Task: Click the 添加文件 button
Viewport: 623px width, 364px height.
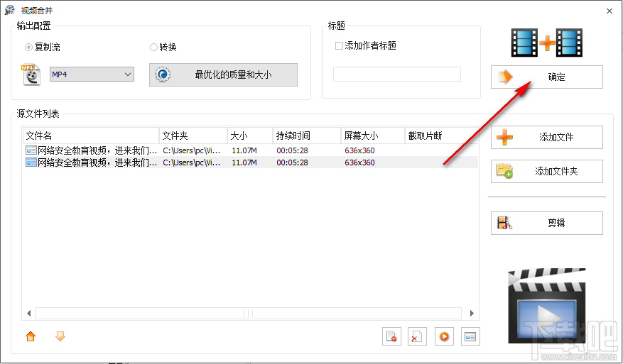Action: click(x=547, y=138)
